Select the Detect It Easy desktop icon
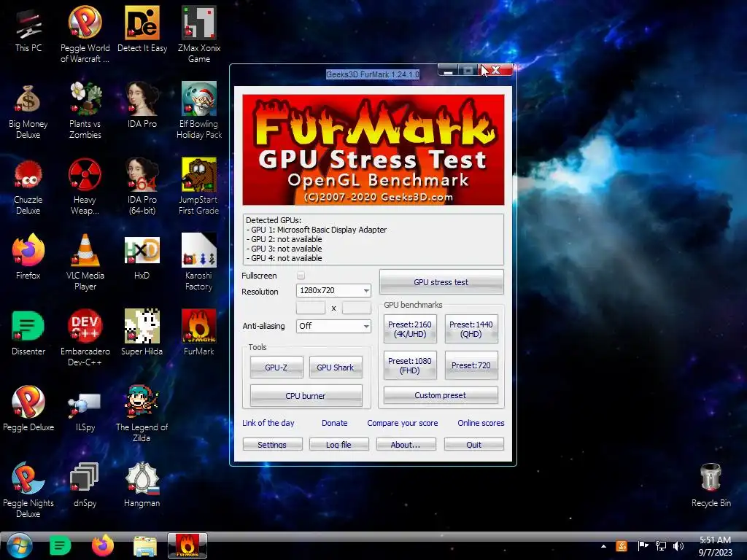This screenshot has height=560, width=747. 142,29
